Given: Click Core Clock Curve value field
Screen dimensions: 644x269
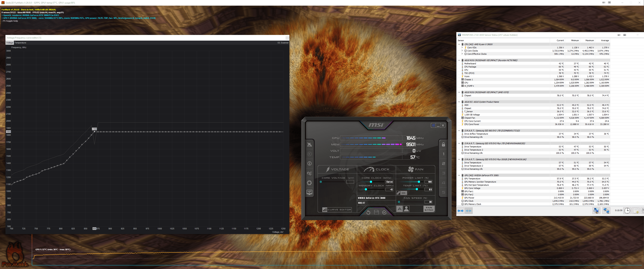Looking at the screenshot, I should (x=389, y=182).
